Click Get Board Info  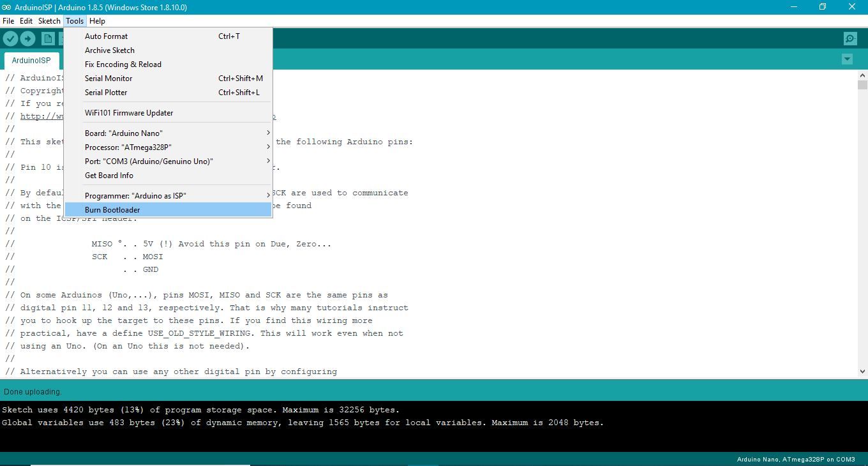[x=108, y=175]
